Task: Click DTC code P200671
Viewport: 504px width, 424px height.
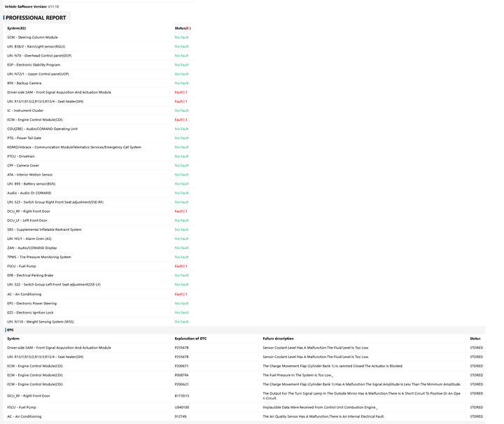Action: pyautogui.click(x=181, y=366)
